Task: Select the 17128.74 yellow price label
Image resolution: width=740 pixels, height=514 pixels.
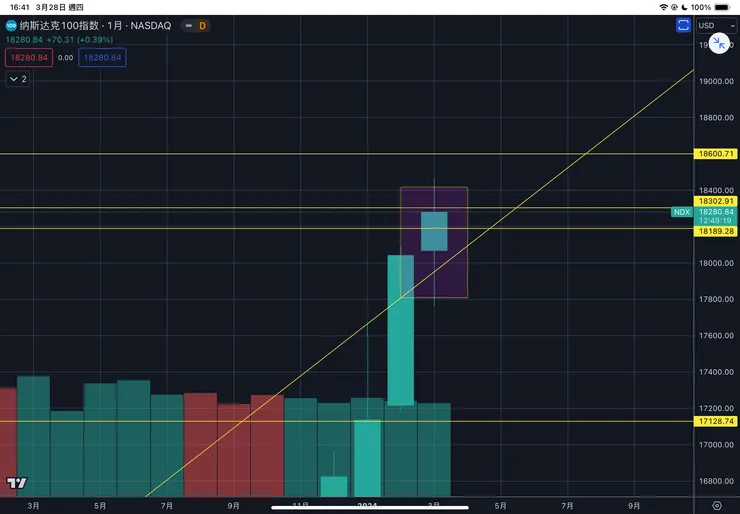Action: 716,421
